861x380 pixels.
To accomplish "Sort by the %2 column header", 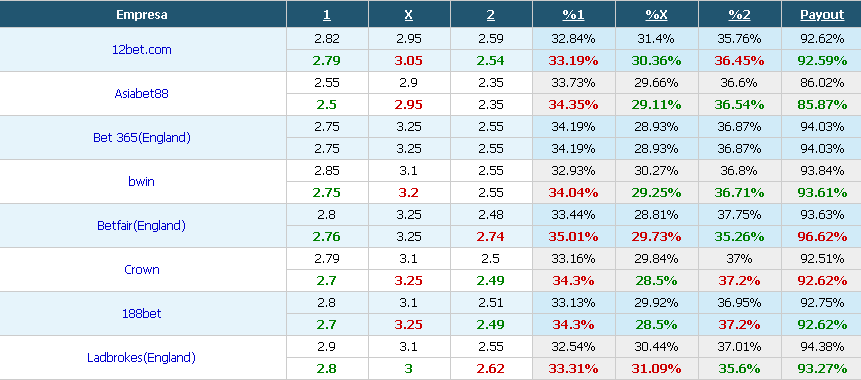I will click(739, 15).
